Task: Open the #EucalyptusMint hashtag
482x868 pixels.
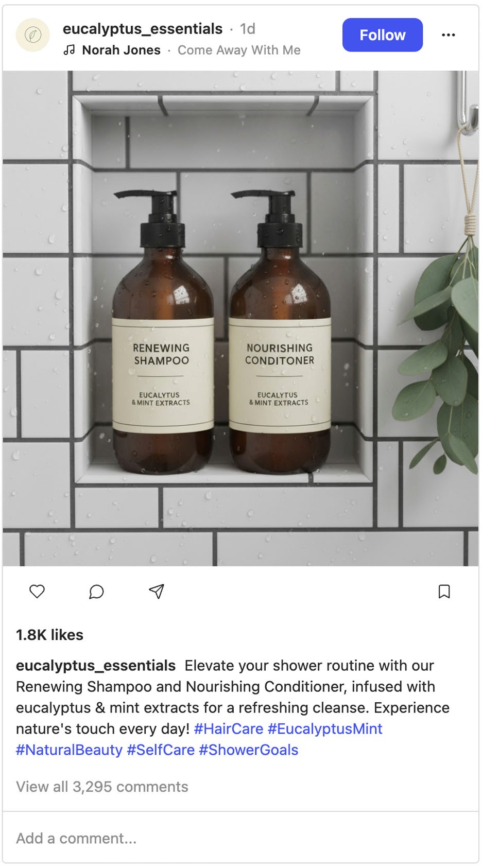Action: 325,728
